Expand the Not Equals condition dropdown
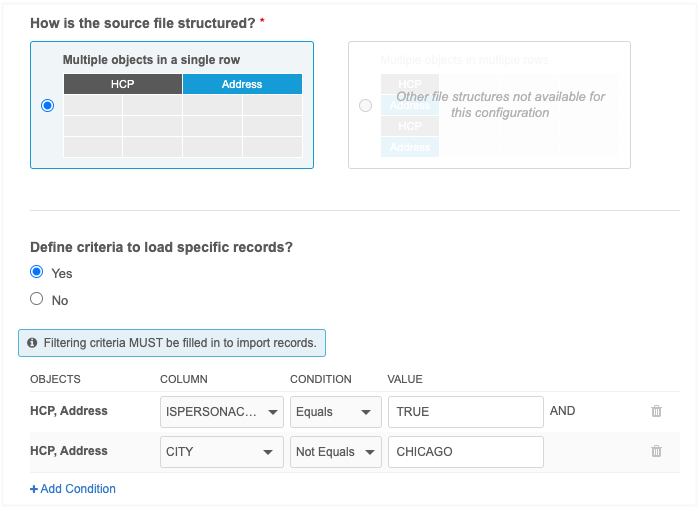This screenshot has width=700, height=508. (x=336, y=452)
